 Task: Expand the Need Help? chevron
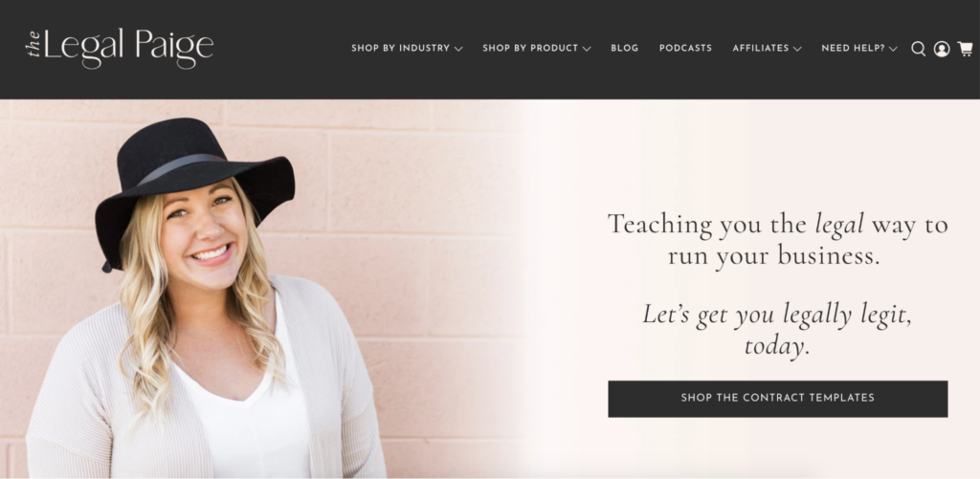[x=893, y=49]
